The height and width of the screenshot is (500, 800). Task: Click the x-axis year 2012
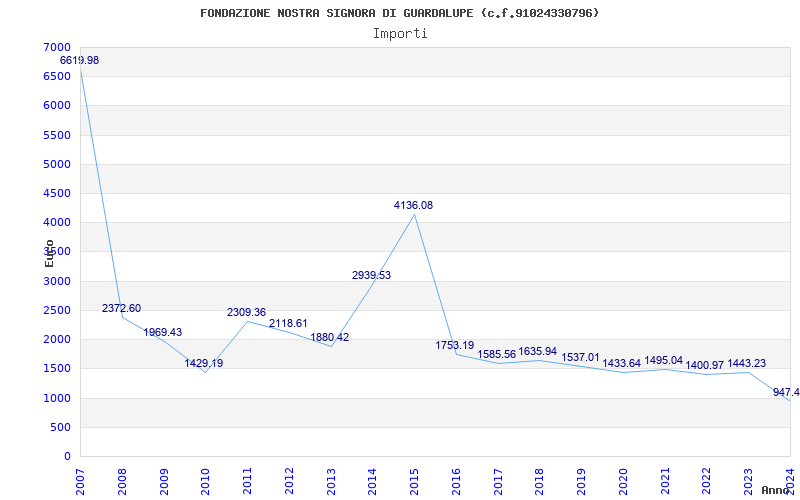coord(289,482)
